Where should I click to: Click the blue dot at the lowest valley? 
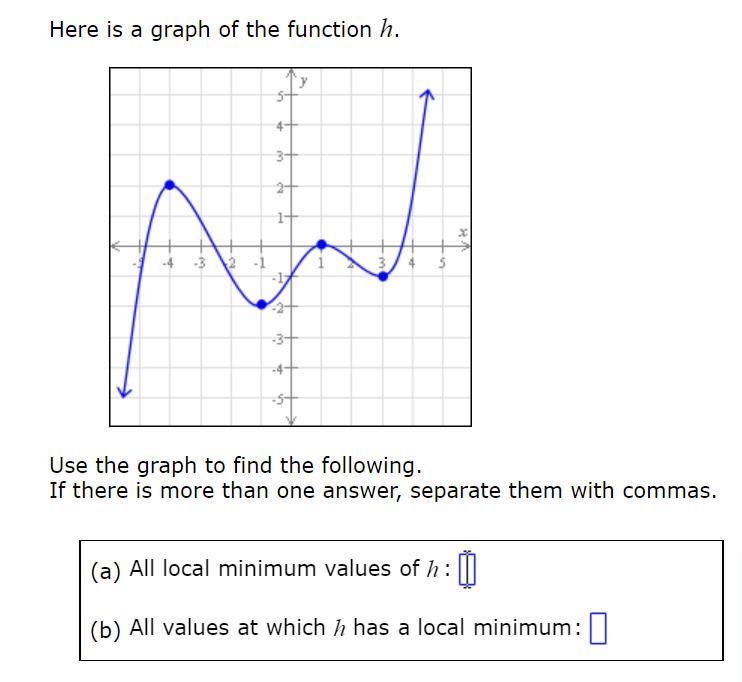tap(261, 304)
